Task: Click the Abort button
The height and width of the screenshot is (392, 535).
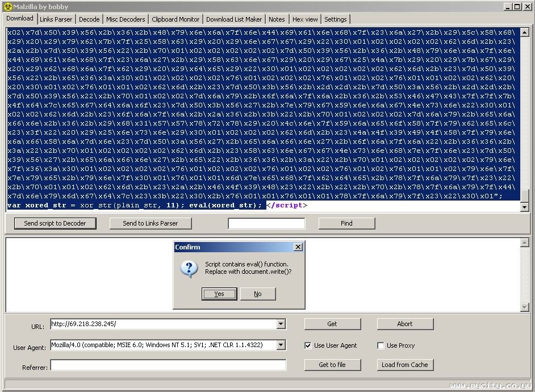Action: pos(405,324)
